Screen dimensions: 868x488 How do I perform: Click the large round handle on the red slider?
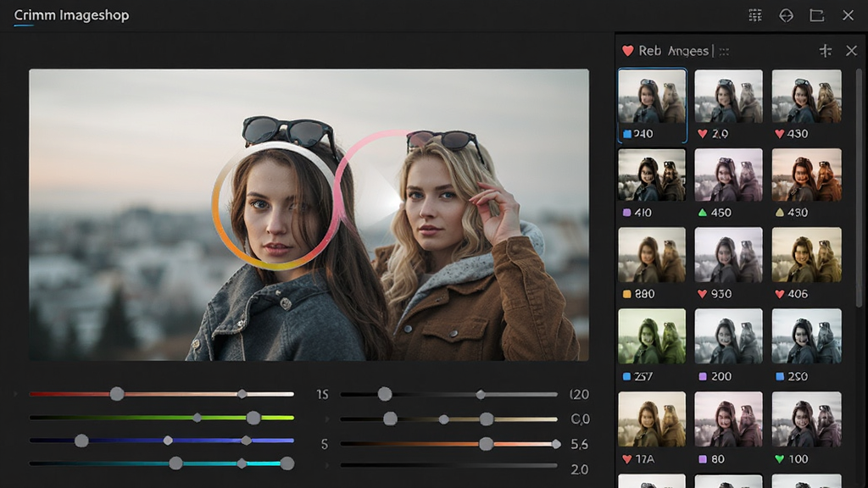117,394
